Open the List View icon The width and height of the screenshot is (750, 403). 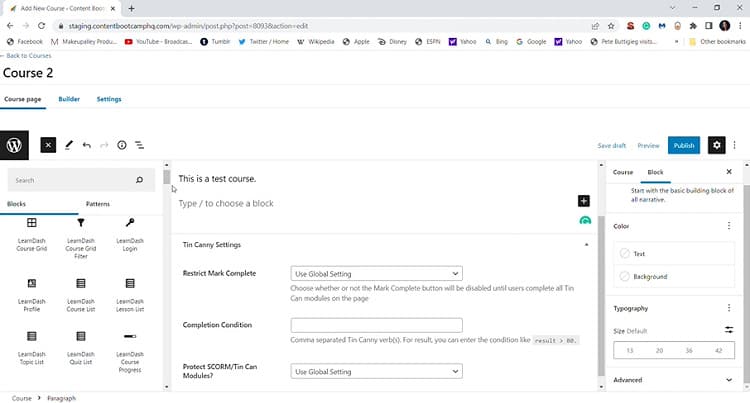(x=140, y=145)
